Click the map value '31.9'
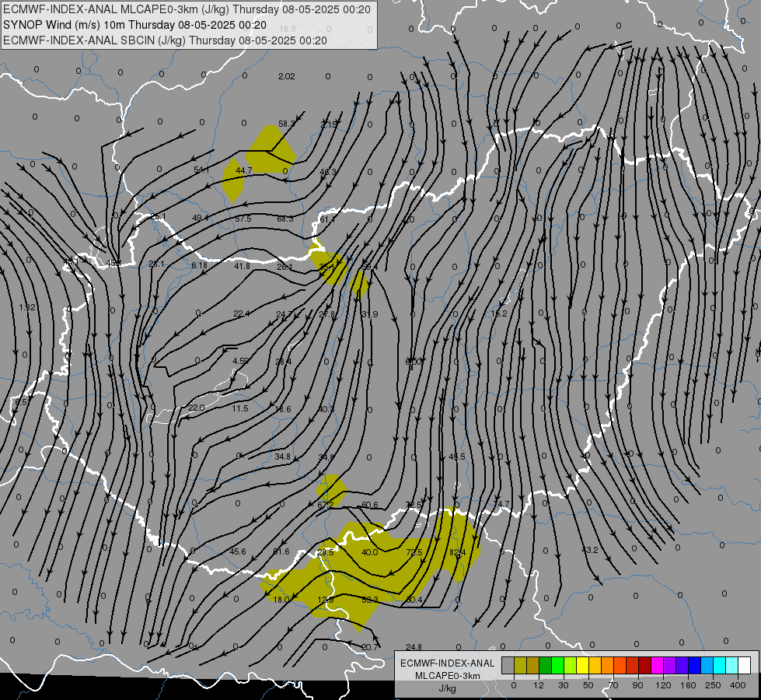Viewport: 761px width, 700px height. tap(369, 314)
